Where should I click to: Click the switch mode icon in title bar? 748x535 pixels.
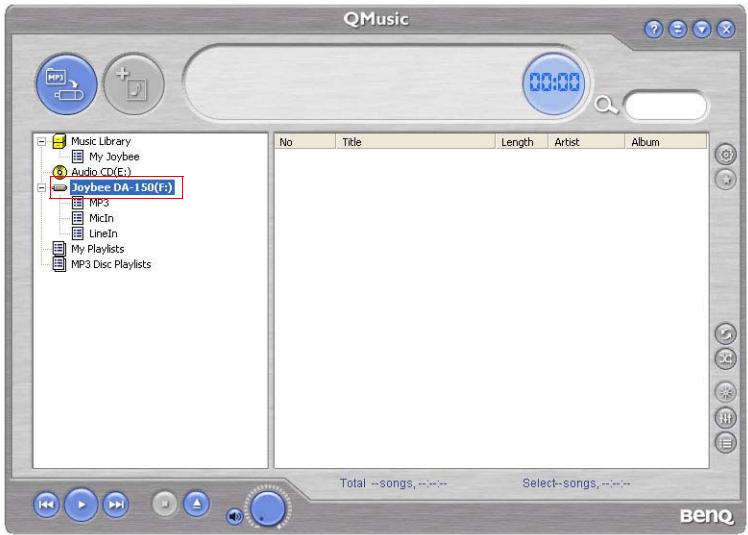677,29
